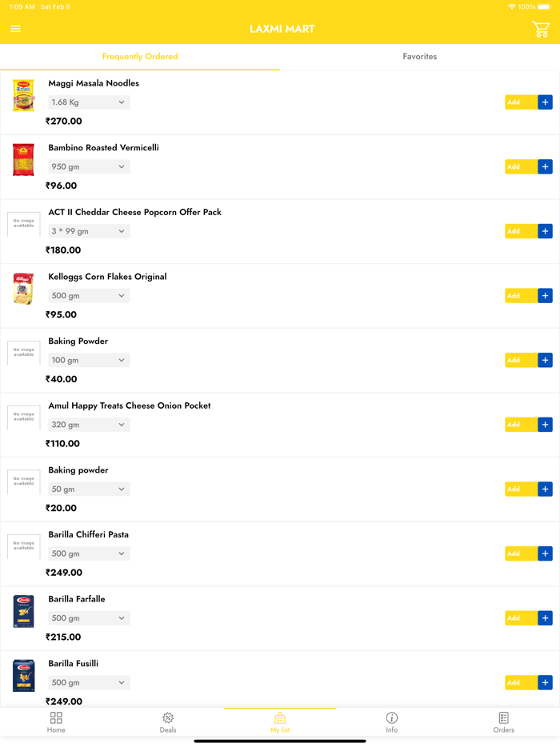This screenshot has height=747, width=560.
Task: Go to Home in bottom bar
Action: pyautogui.click(x=56, y=721)
